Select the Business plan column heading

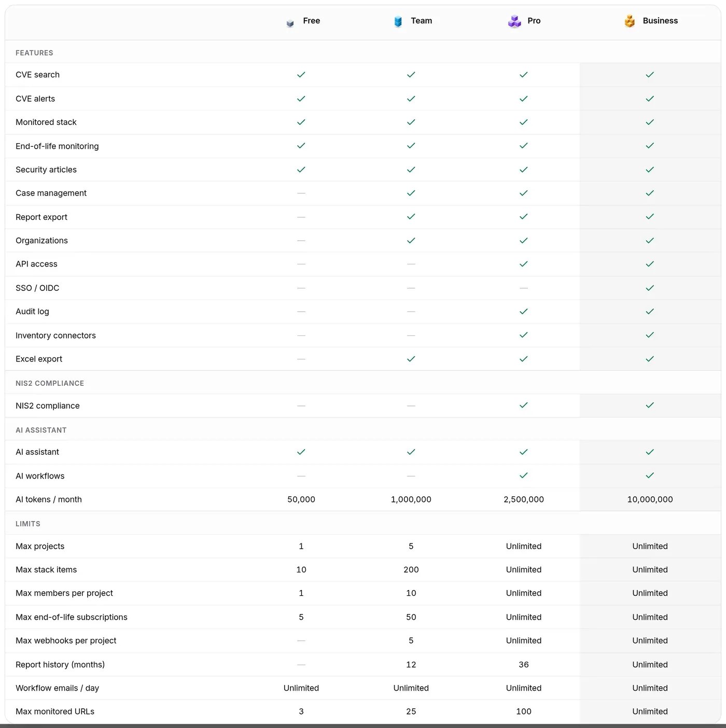(660, 21)
